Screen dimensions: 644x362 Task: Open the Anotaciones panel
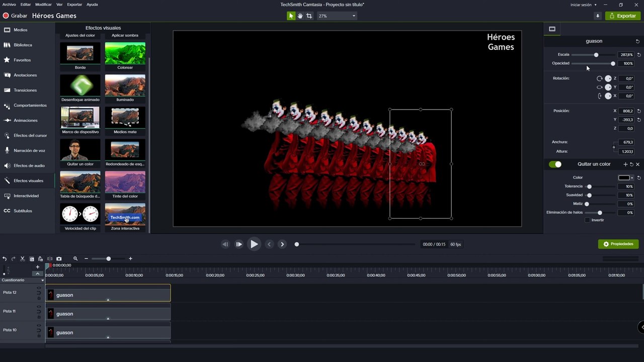click(x=27, y=75)
